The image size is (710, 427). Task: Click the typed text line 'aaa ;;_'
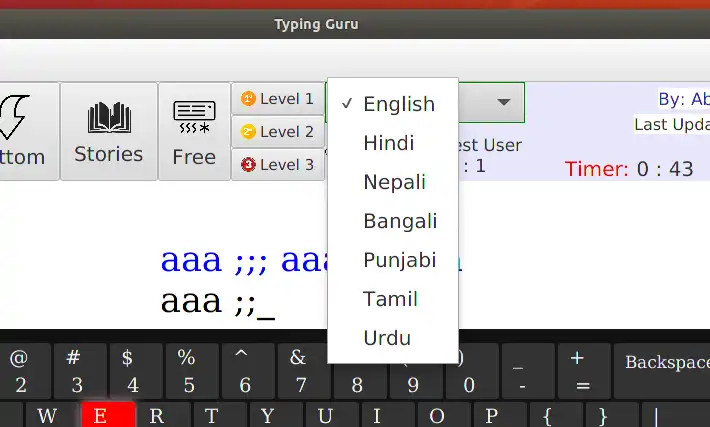[x=218, y=302]
